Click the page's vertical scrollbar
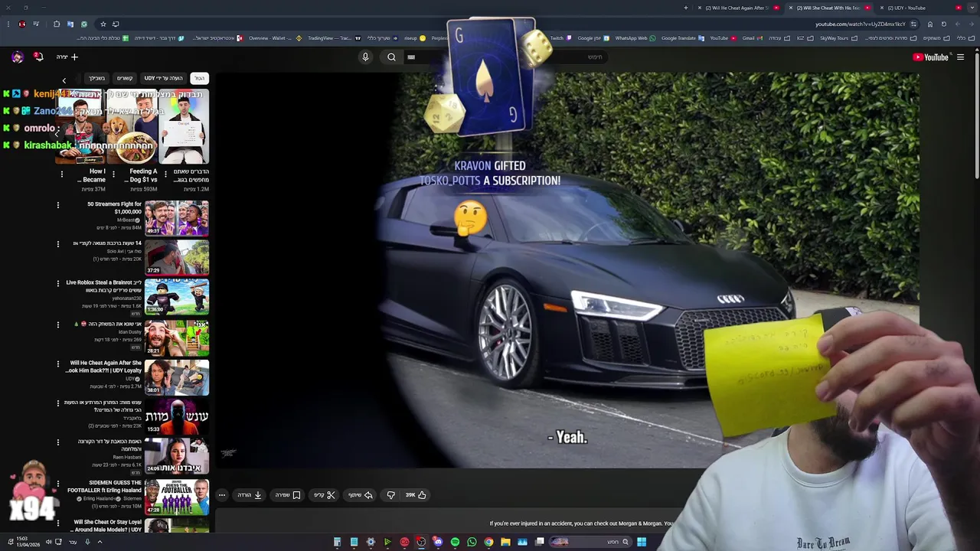The image size is (980, 551). click(x=976, y=115)
